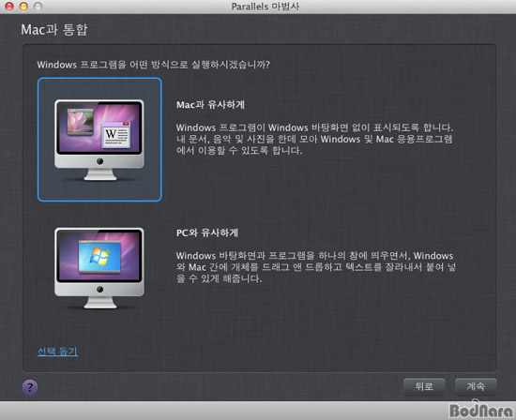The width and height of the screenshot is (516, 420).
Task: Choose the "PC와 유사하게" option title
Action: [207, 232]
